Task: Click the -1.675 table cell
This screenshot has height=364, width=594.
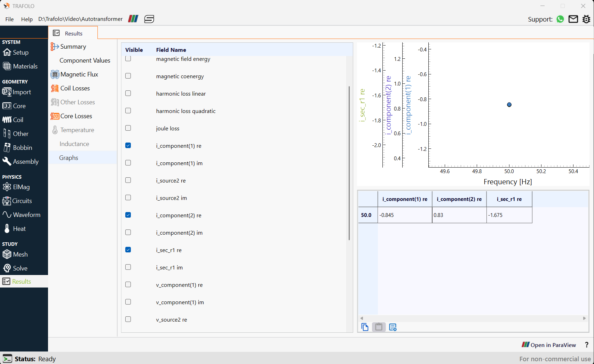Action: (x=509, y=215)
